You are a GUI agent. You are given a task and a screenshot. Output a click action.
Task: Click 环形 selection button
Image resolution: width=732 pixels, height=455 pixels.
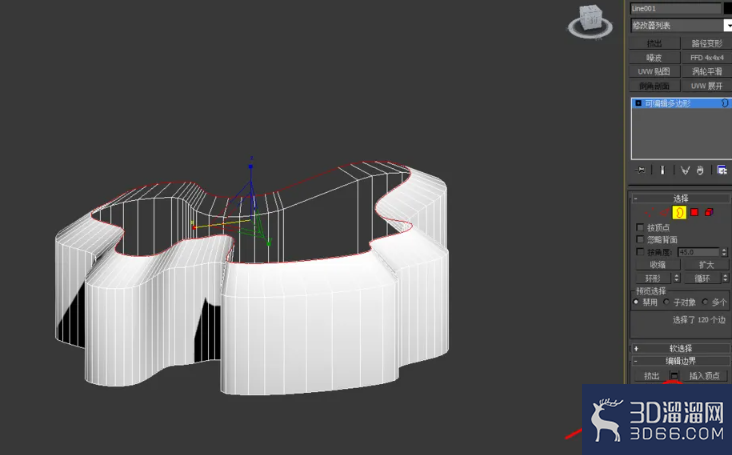(654, 278)
